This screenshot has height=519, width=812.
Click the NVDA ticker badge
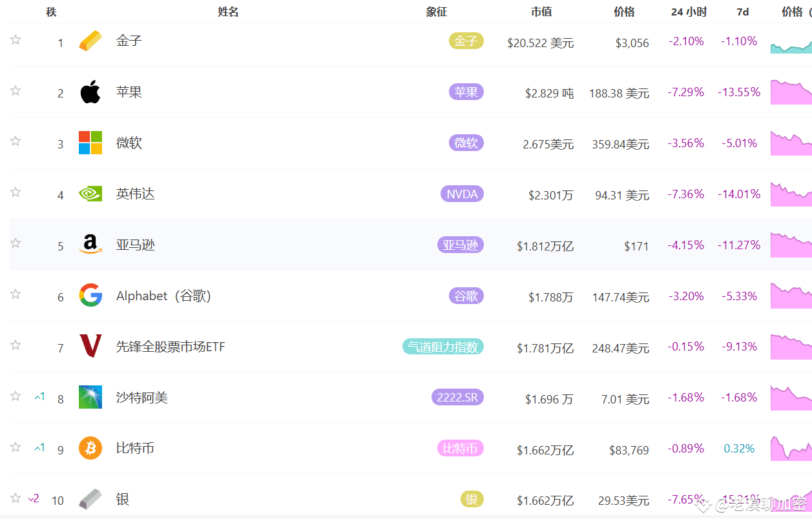tap(462, 194)
